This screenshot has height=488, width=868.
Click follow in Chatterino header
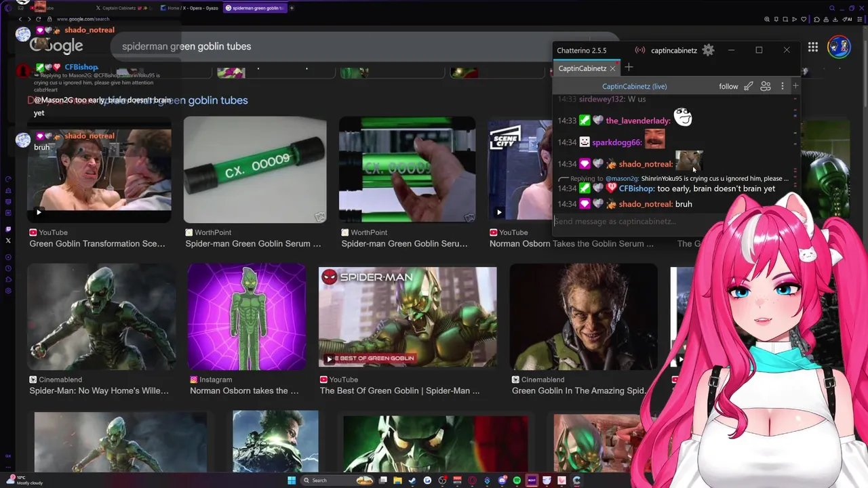tap(728, 86)
